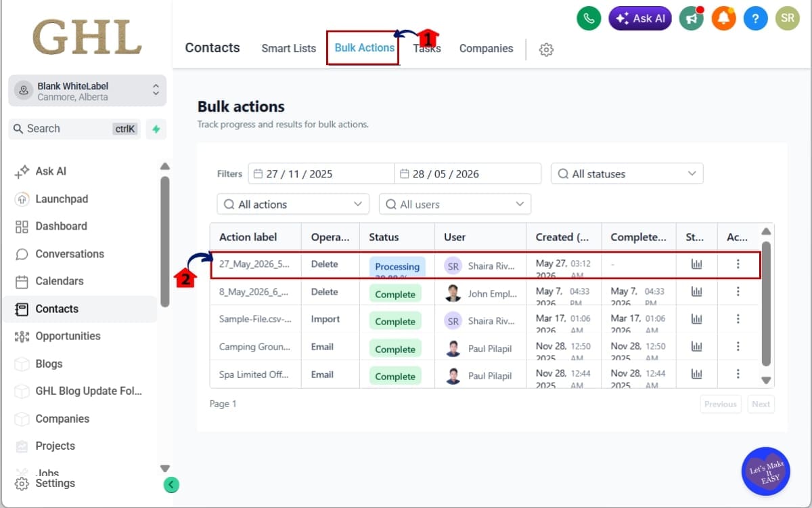The width and height of the screenshot is (812, 508).
Task: Switch to the Tasks tab
Action: pos(427,49)
